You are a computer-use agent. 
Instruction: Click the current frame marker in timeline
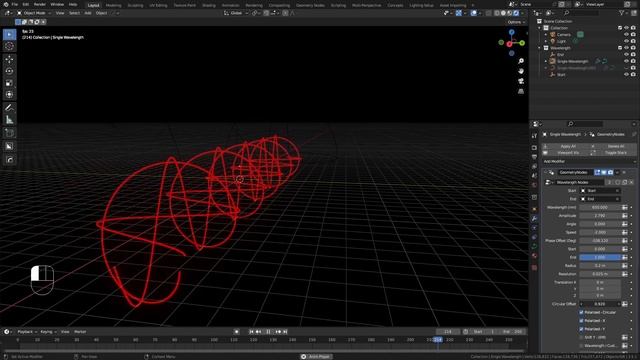[438, 340]
